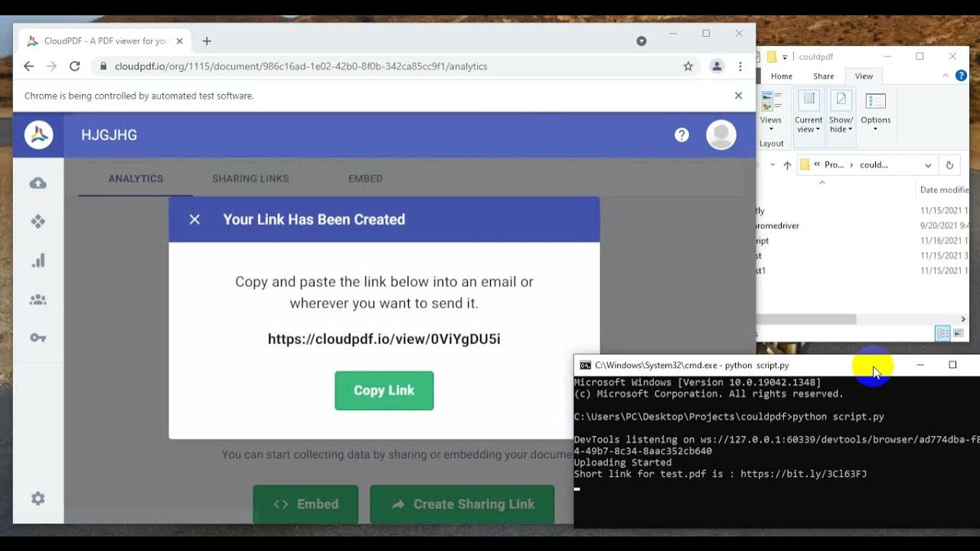Close the 'Your Link Has Been Created' dialog
This screenshot has height=551, width=980.
pos(194,220)
